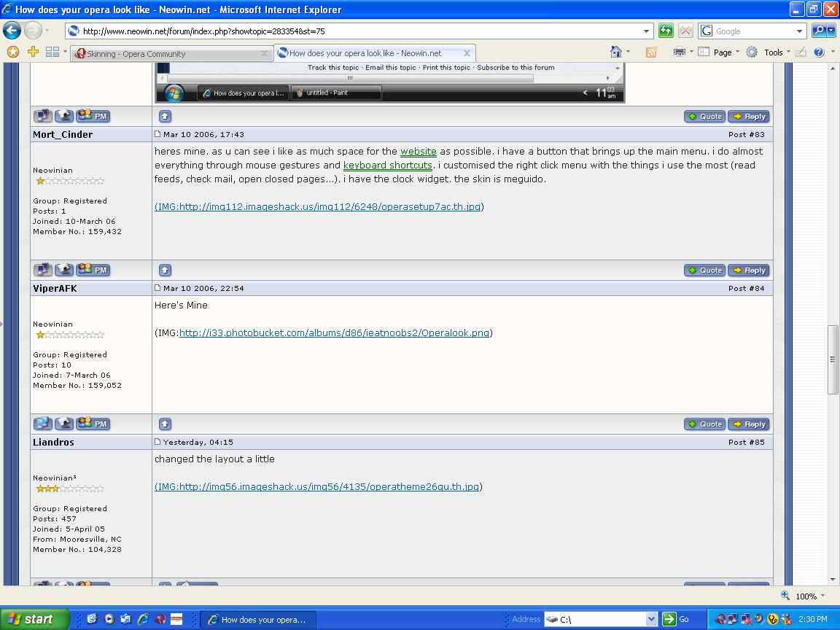Switch to the Skinning - Opera Community tab
840x630 pixels.
[171, 53]
